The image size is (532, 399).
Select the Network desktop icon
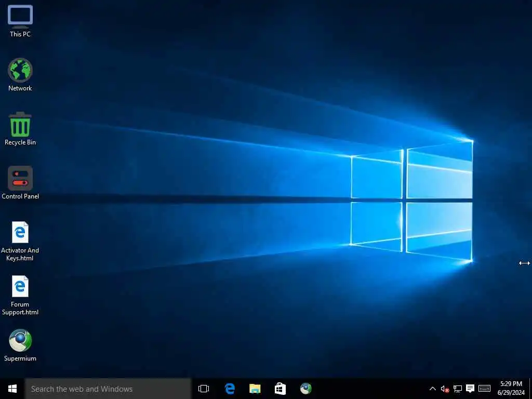(x=20, y=75)
